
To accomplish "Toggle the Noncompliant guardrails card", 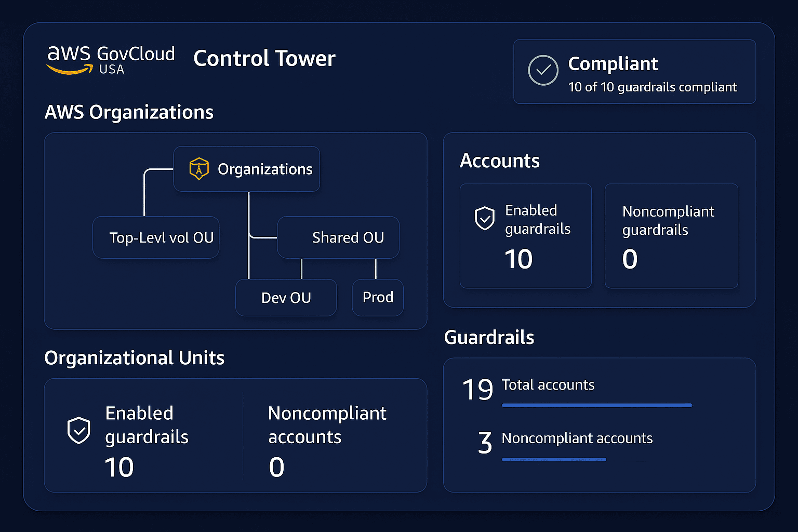I will coord(671,236).
